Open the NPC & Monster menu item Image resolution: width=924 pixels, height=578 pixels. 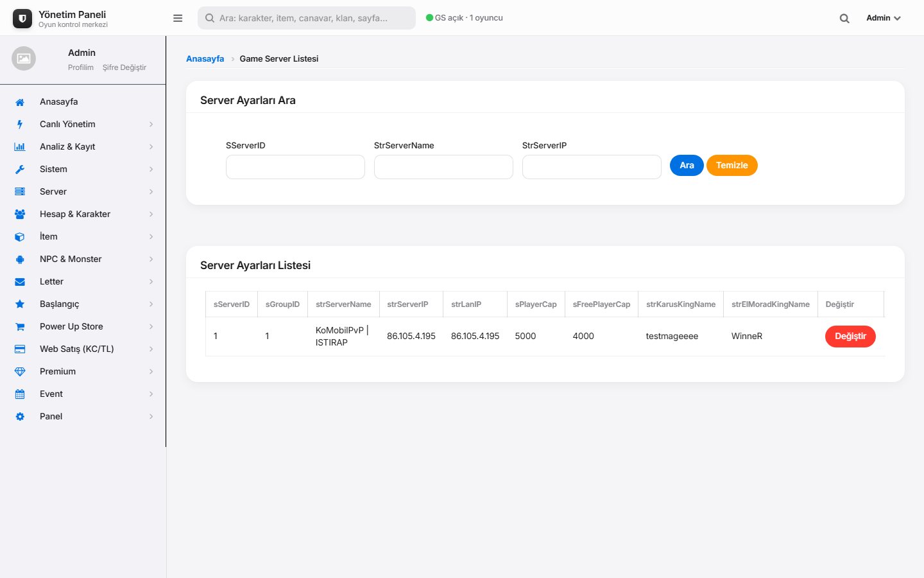[x=83, y=259]
